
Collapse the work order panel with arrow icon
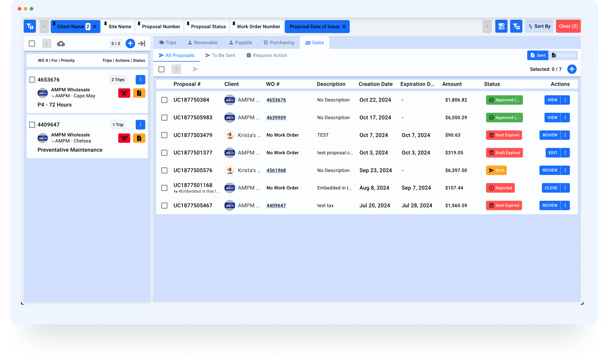tap(141, 43)
